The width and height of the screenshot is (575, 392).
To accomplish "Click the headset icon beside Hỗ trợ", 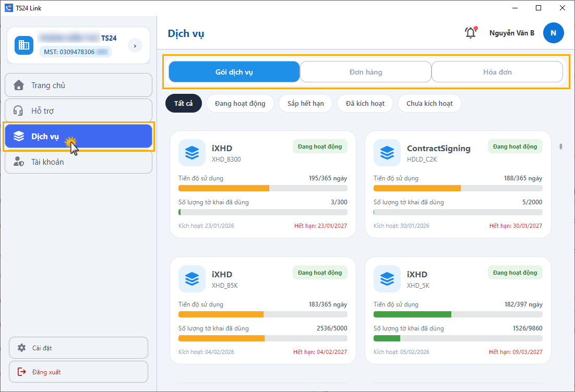I will click(18, 111).
